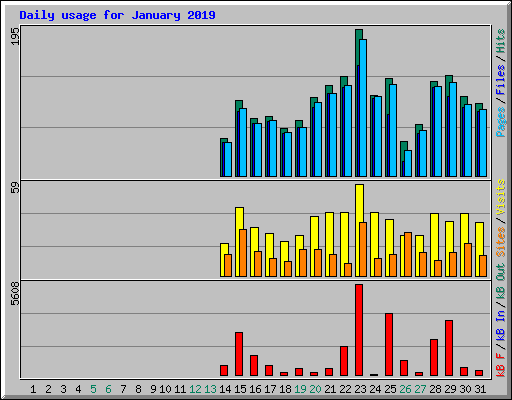Click day 31 on the x-axis
This screenshot has width=512, height=400.
[480, 389]
